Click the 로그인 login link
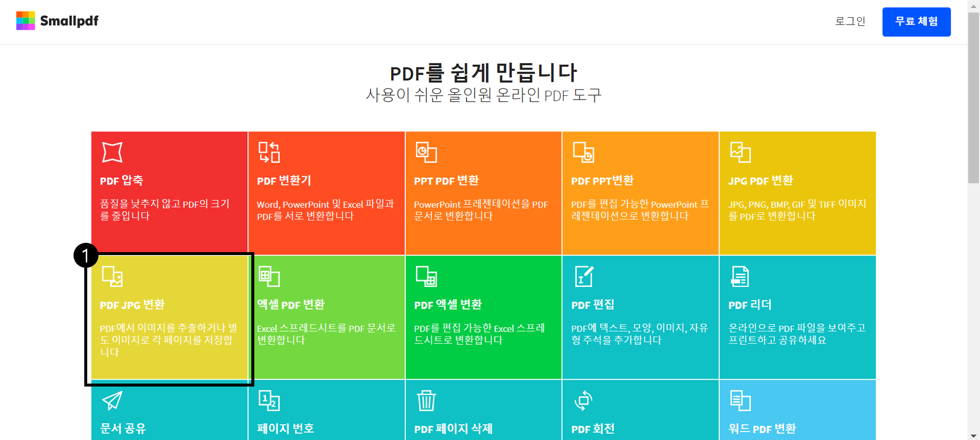Image resolution: width=980 pixels, height=440 pixels. [850, 21]
